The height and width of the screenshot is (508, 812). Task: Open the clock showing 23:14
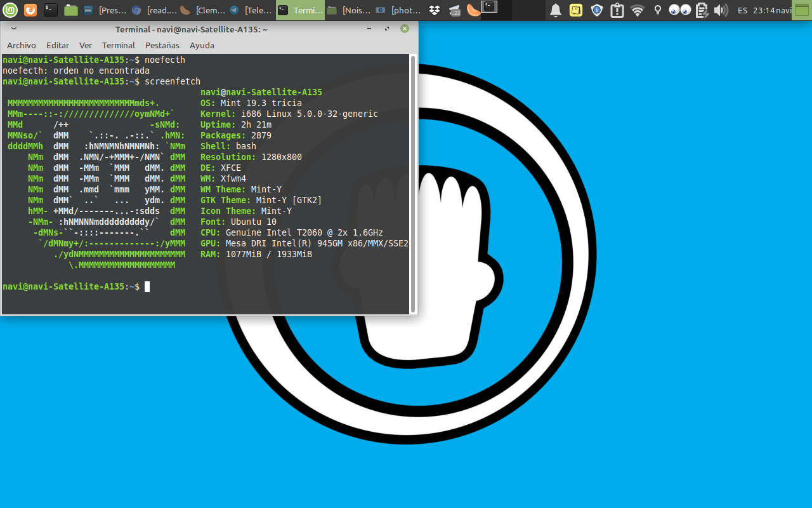(x=764, y=10)
